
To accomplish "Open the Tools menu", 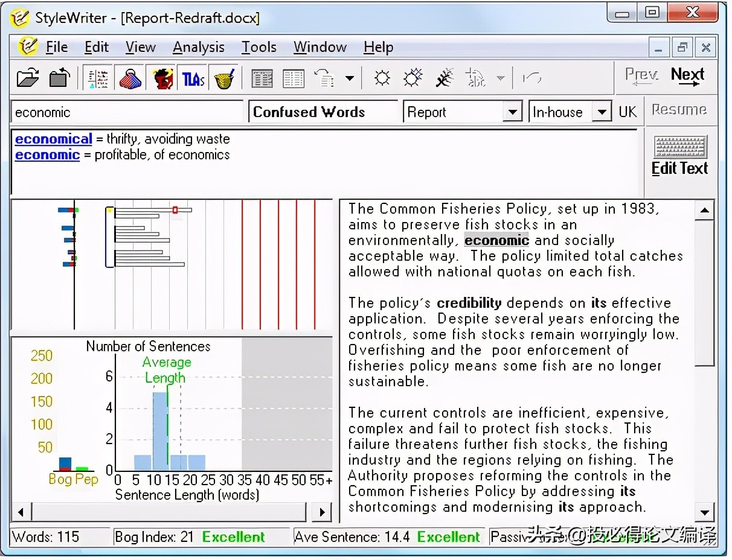I will point(258,47).
